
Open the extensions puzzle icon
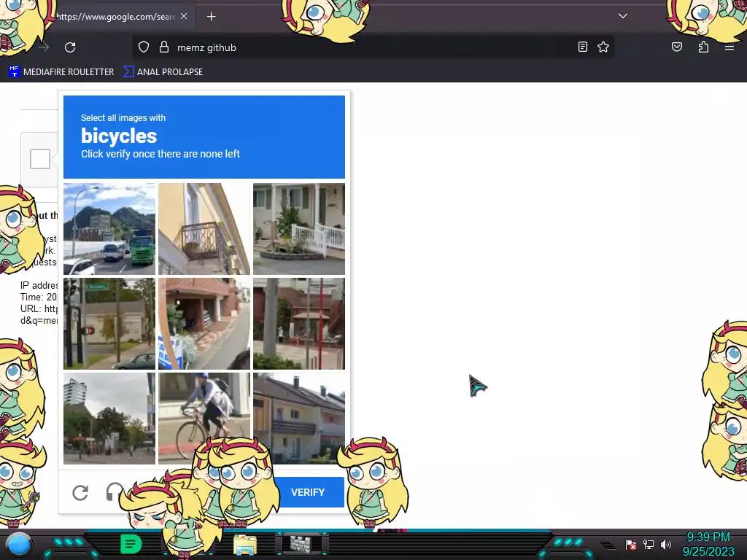point(703,47)
